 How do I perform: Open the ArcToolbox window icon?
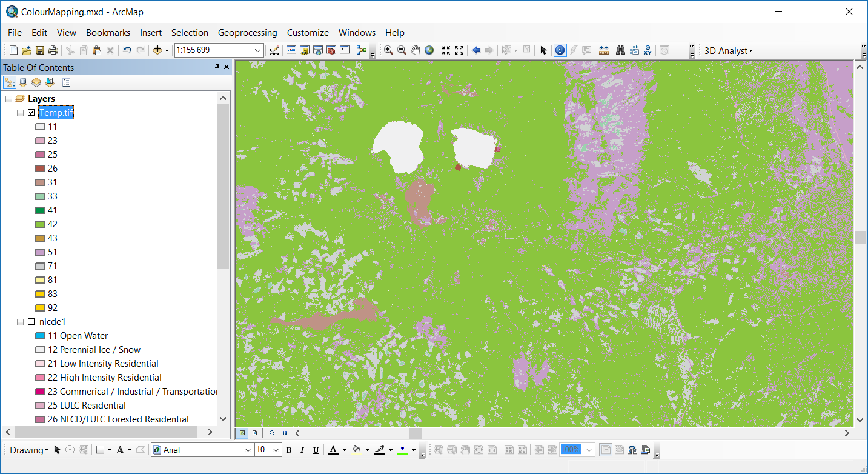coord(331,50)
